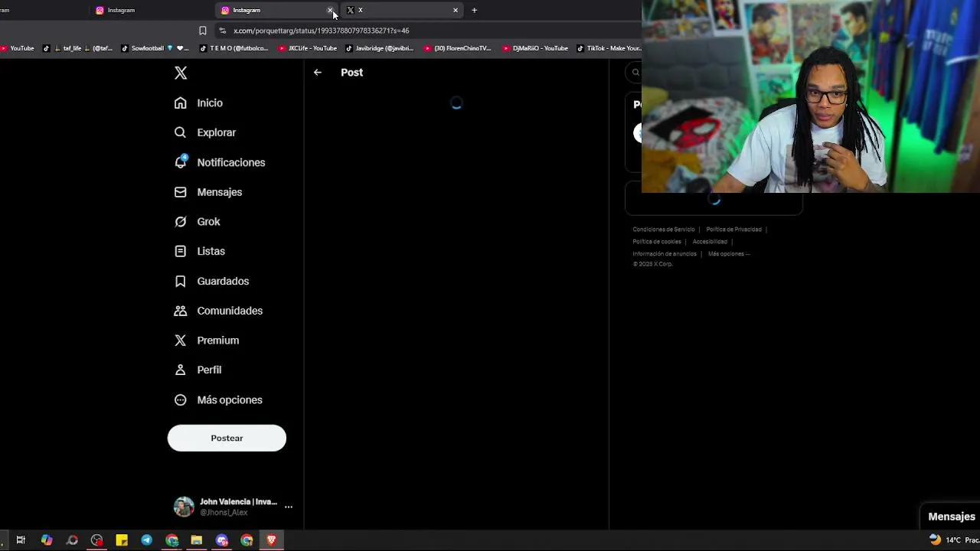Open Información de anuncios link

coord(665,254)
